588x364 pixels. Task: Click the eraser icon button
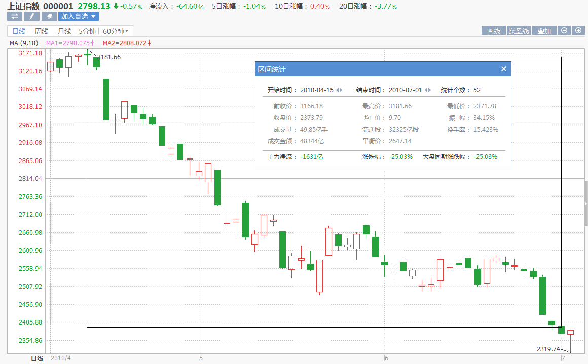coord(49,16)
